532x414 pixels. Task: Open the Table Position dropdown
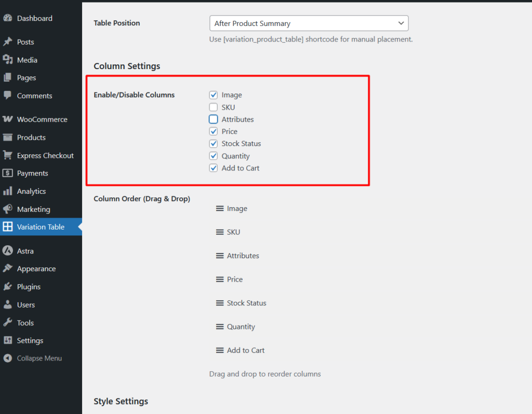point(309,23)
